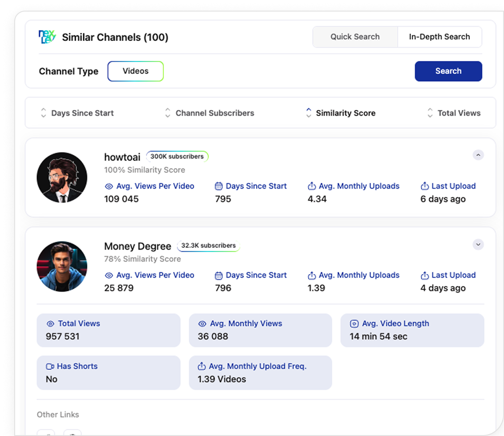Click the 32.3K subscribers badge
The image size is (504, 436).
pos(208,246)
